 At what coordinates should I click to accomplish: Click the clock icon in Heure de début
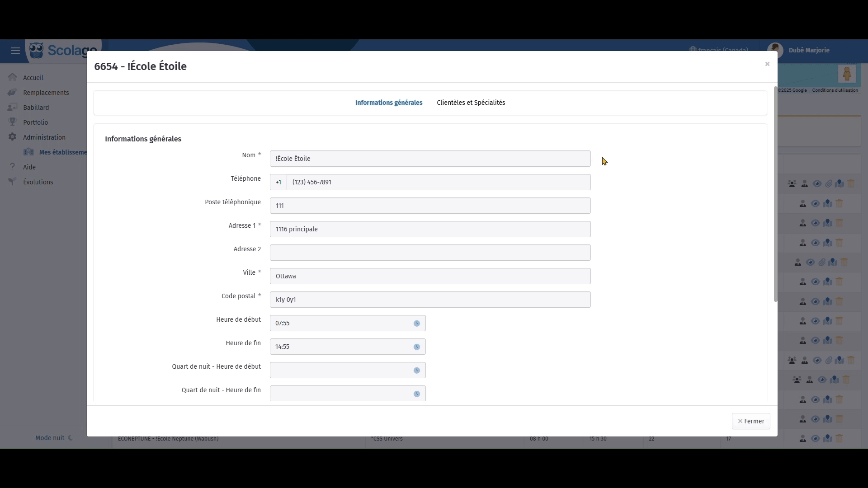pyautogui.click(x=416, y=324)
